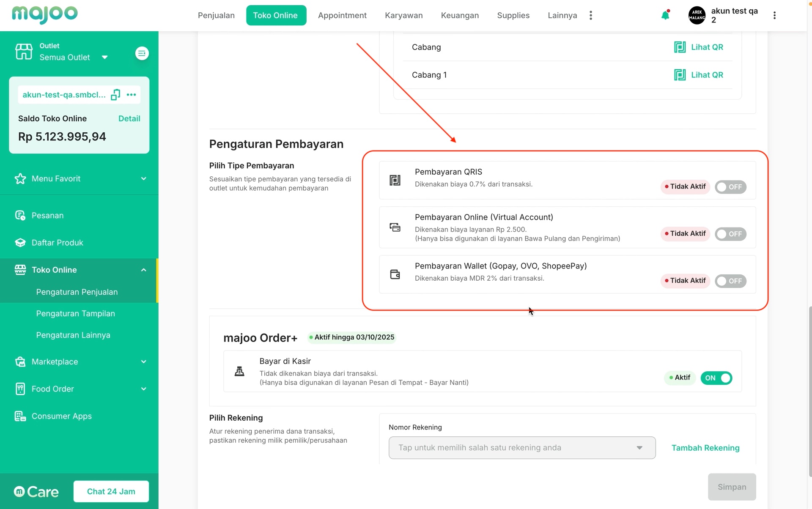812x509 pixels.
Task: Open the Supplies menu
Action: pos(513,15)
